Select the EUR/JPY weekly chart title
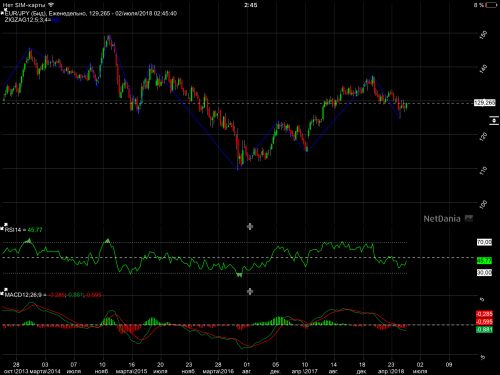The image size is (500, 375). [91, 13]
